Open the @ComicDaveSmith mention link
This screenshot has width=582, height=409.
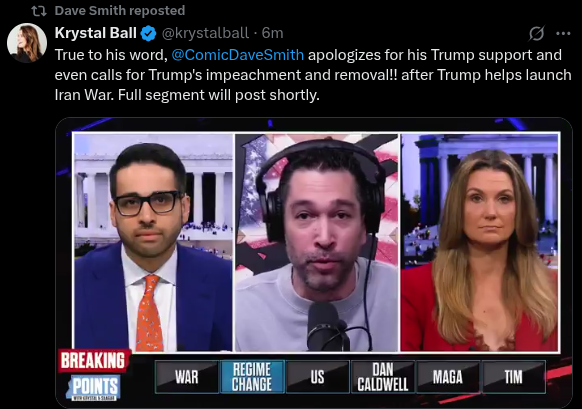(238, 55)
